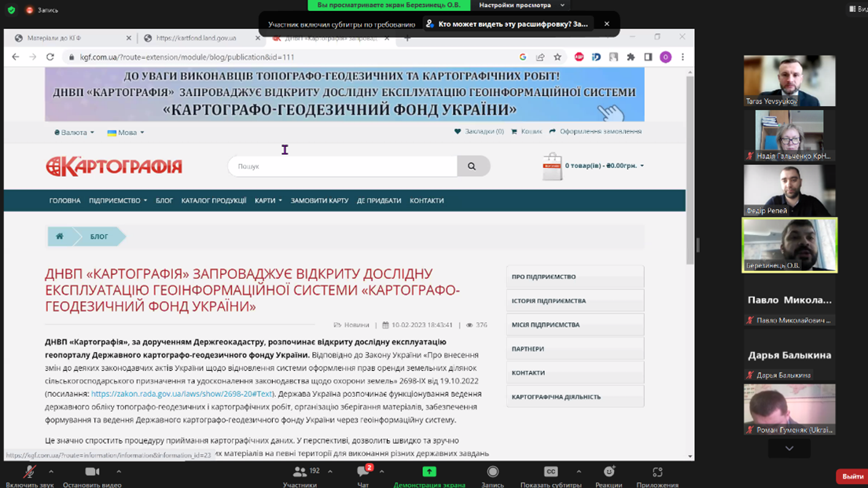Screen dimensions: 868x488
Task: Open БЛОГ menu item
Action: pos(164,200)
